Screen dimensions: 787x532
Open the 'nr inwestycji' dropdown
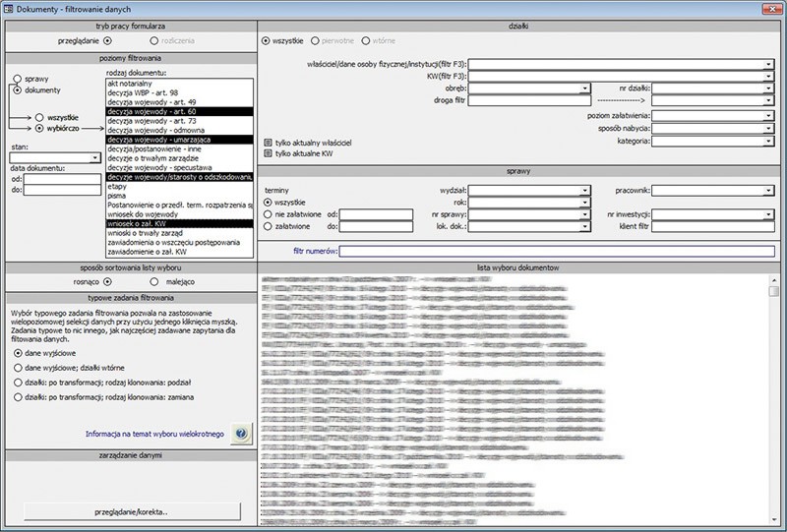pyautogui.click(x=769, y=214)
